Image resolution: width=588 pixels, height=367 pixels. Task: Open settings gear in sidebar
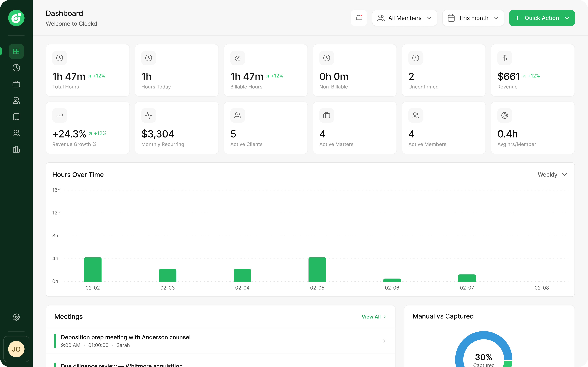click(16, 317)
